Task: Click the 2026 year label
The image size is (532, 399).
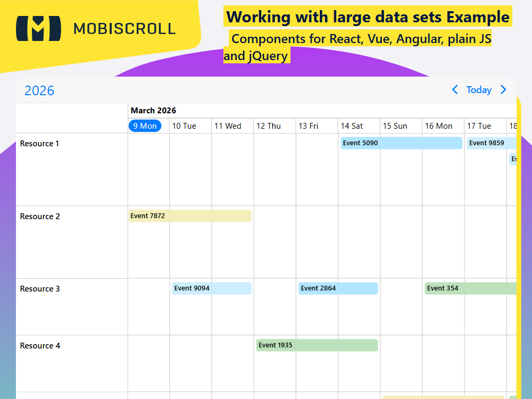Action: (x=39, y=90)
